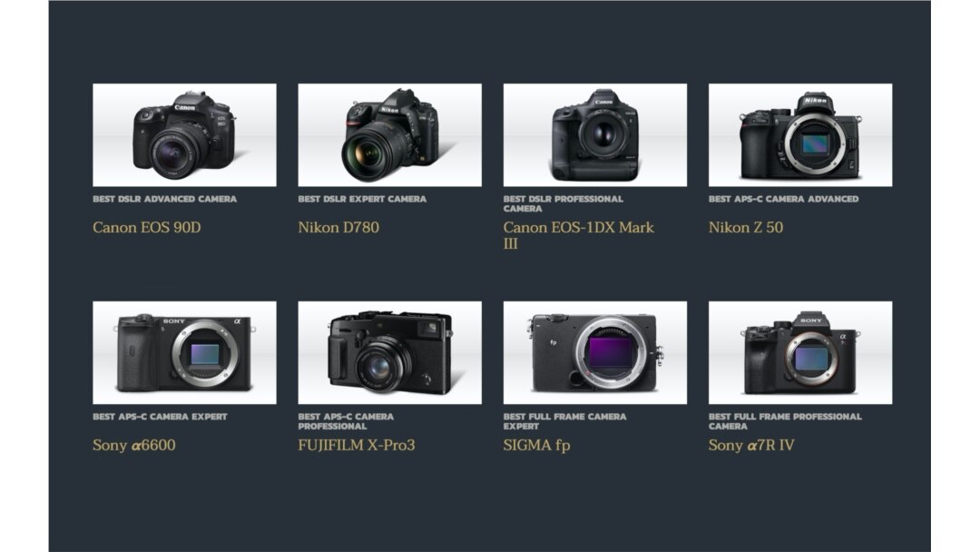Select the Best DSLR Advanced Camera label
This screenshot has height=552, width=980.
pos(164,199)
